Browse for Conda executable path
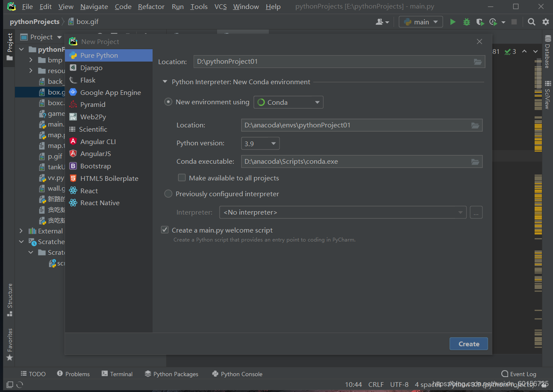553x392 pixels. (x=475, y=162)
